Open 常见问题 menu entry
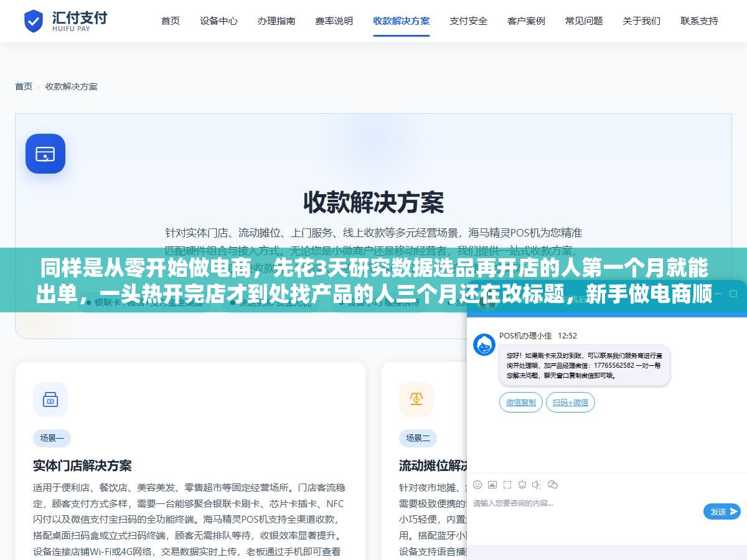747x560 pixels. pyautogui.click(x=584, y=21)
